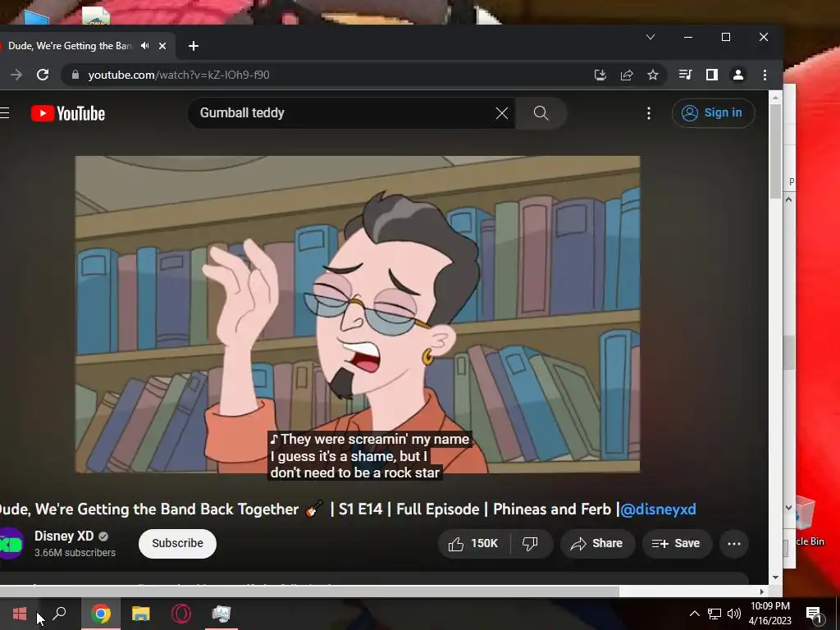Reload the page
This screenshot has width=840, height=630.
43,75
